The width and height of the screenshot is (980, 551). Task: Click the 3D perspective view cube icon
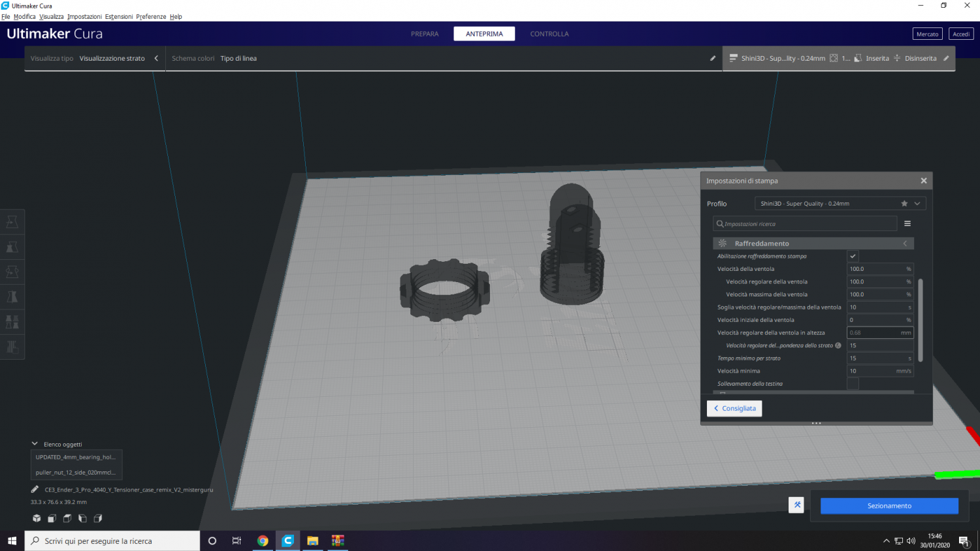click(37, 518)
